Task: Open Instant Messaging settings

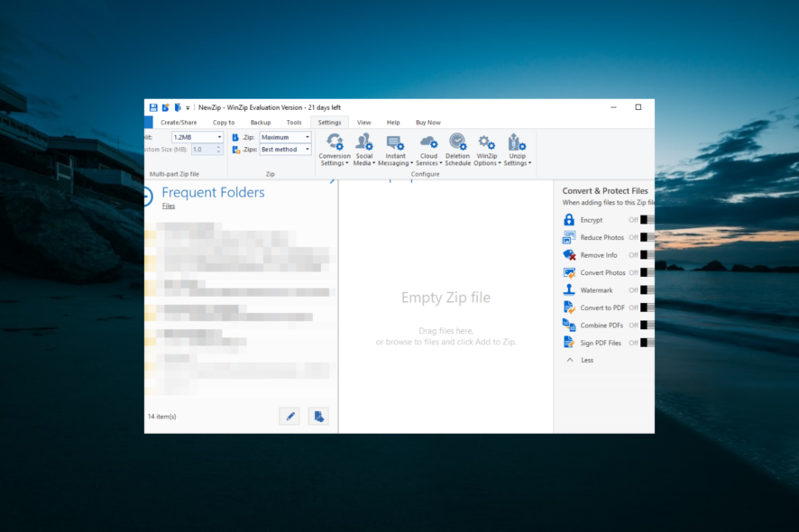Action: point(395,150)
